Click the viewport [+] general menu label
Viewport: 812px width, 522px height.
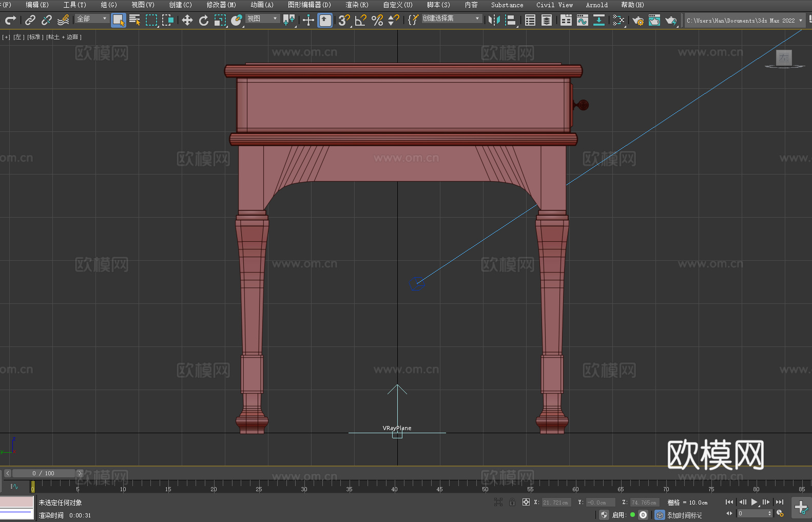click(6, 37)
